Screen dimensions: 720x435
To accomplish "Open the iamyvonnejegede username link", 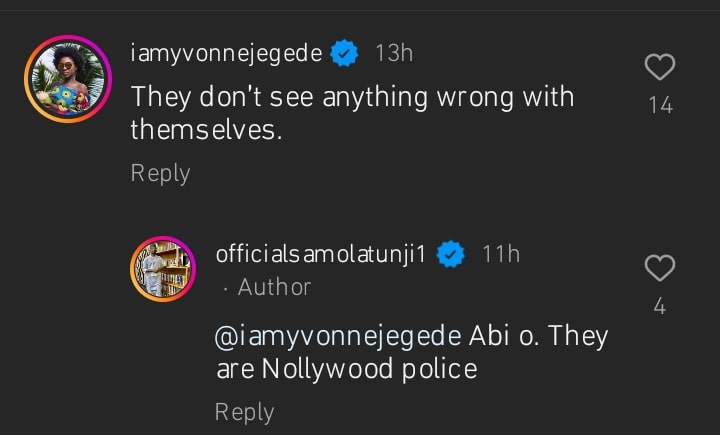I will click(x=227, y=54).
